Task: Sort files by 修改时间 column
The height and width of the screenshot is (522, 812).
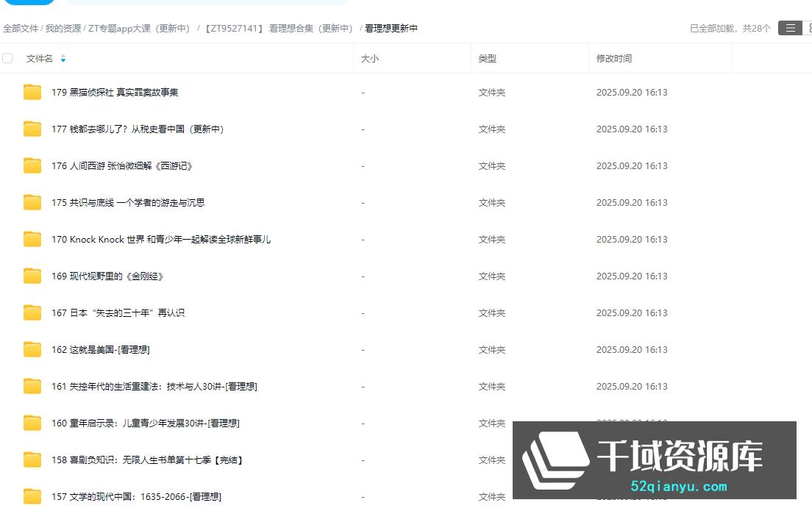Action: pos(613,59)
